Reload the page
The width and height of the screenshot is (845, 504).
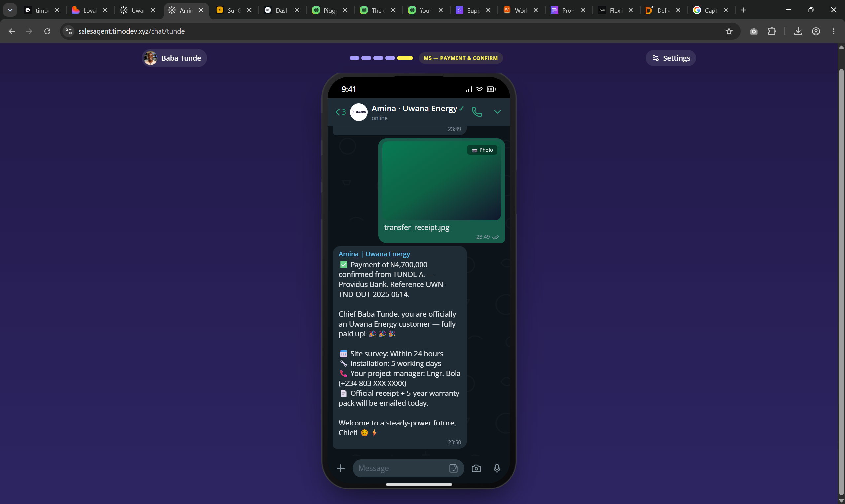click(47, 31)
